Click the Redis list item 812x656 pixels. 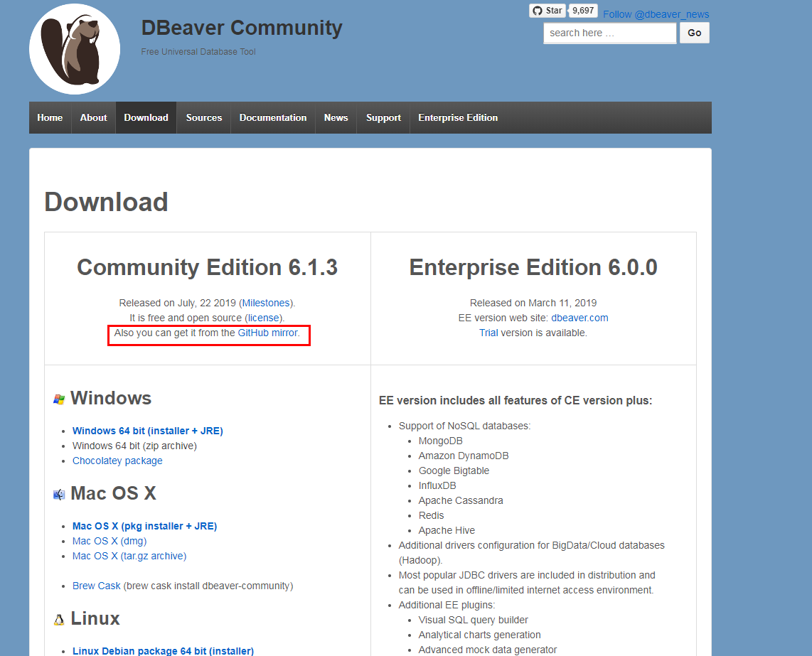[431, 516]
